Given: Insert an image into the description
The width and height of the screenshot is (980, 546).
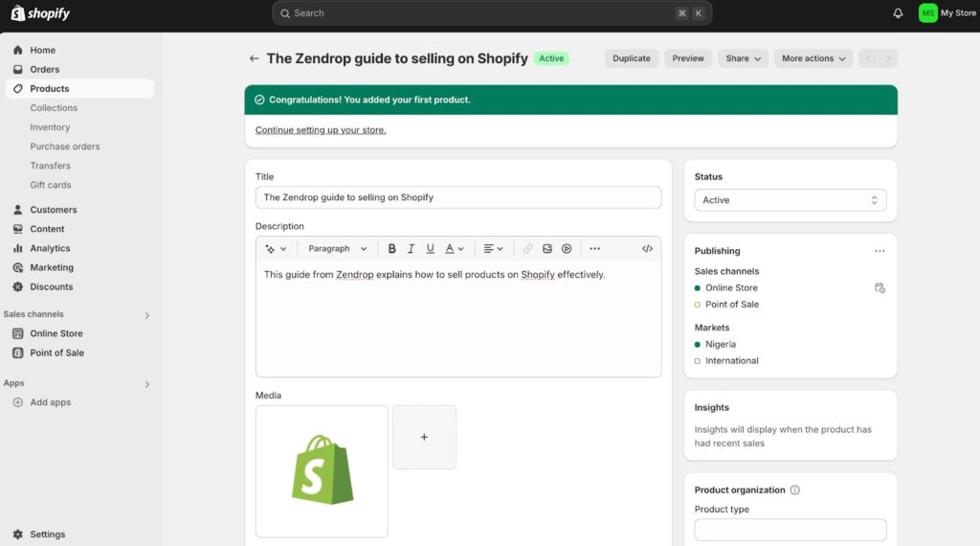Looking at the screenshot, I should coord(546,248).
